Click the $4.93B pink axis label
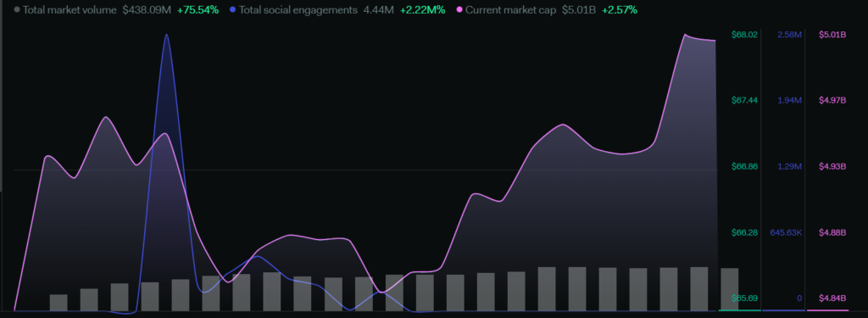The width and height of the screenshot is (868, 318). 832,166
